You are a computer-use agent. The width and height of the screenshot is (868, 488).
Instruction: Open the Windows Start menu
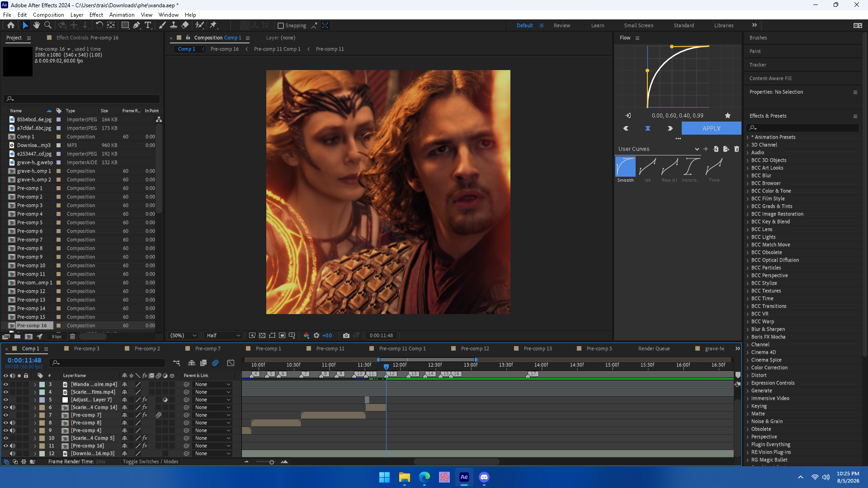[384, 477]
